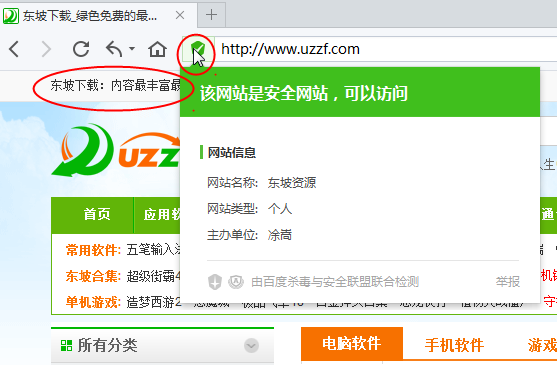Screen dimensions: 557x365
Task: Click the Baidu antivirus shield icon
Action: [x=215, y=282]
